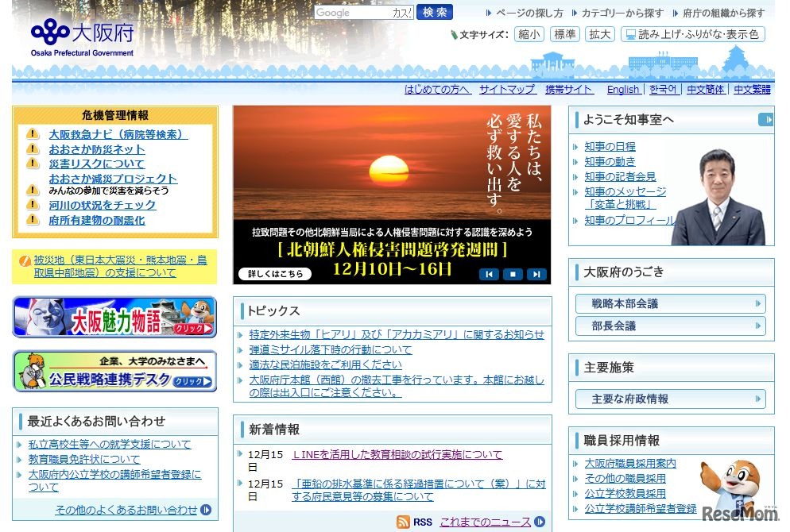This screenshot has height=532, width=790.
Task: Click the governor's photo
Action: [718, 196]
